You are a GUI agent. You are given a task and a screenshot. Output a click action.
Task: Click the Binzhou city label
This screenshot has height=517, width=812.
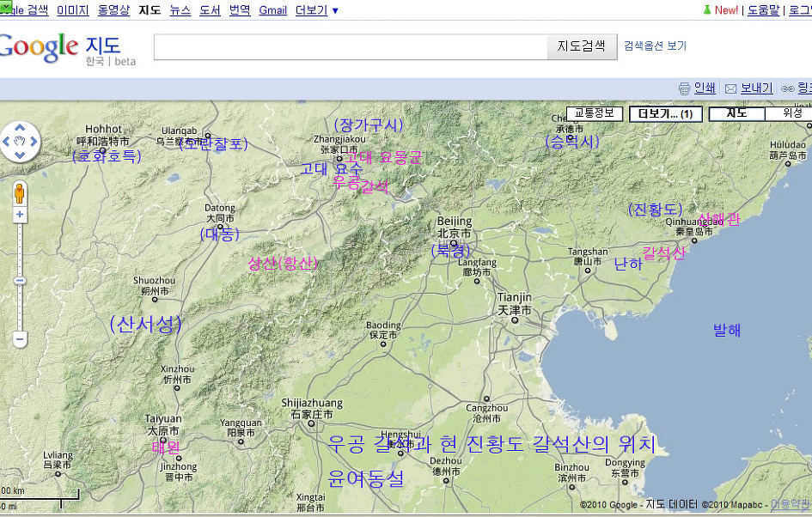click(571, 472)
